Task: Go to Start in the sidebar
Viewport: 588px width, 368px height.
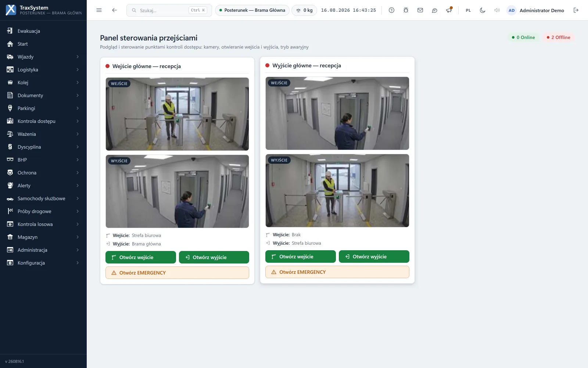Action: [x=43, y=44]
